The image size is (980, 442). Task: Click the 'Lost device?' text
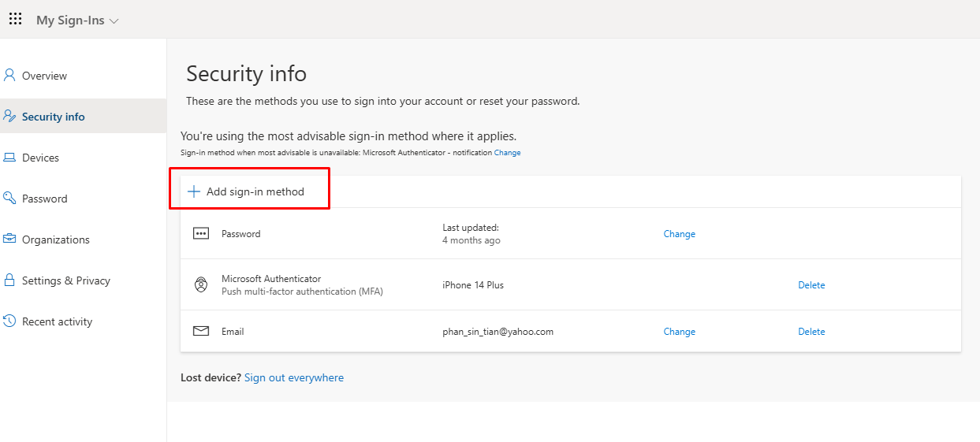(211, 378)
